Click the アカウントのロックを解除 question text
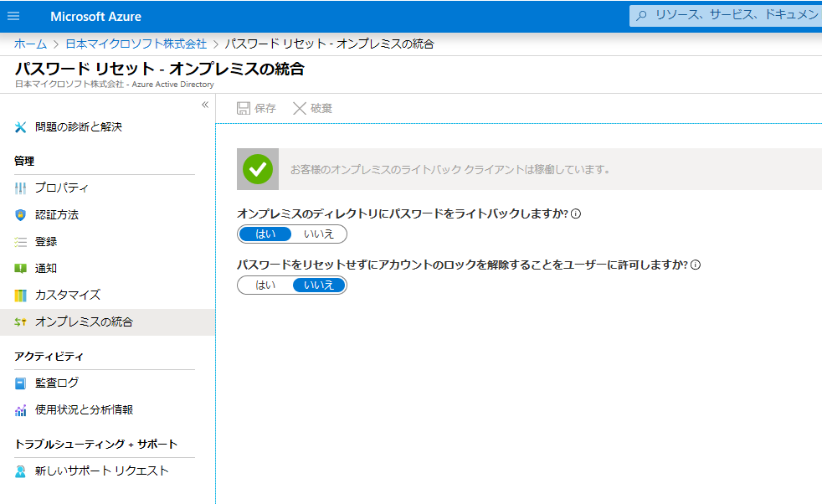The width and height of the screenshot is (822, 504). [462, 265]
